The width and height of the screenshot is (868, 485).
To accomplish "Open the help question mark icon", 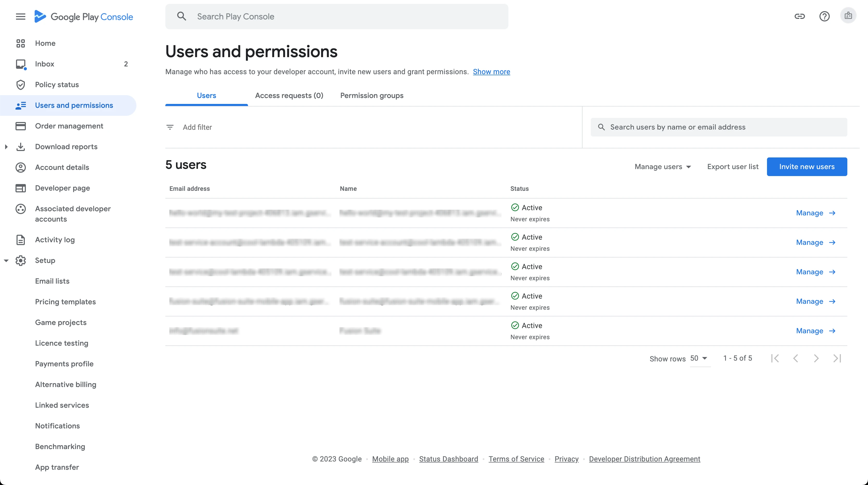I will 824,16.
